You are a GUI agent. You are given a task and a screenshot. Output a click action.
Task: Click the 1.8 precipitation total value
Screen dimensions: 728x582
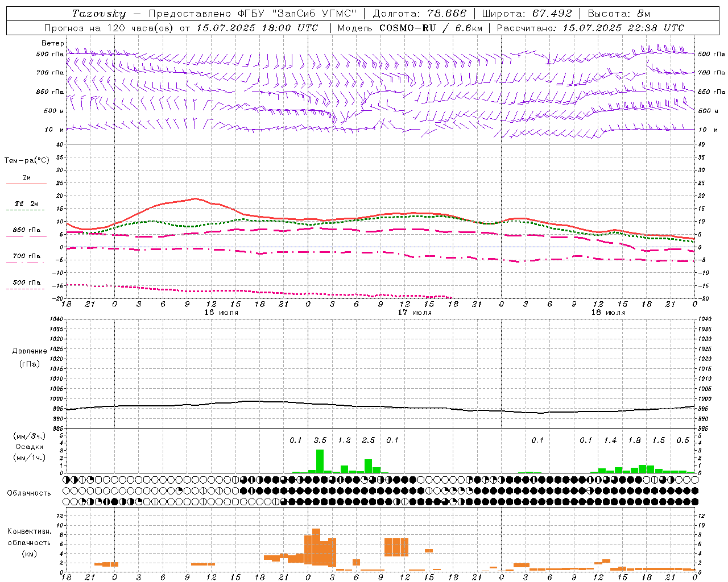click(x=634, y=440)
